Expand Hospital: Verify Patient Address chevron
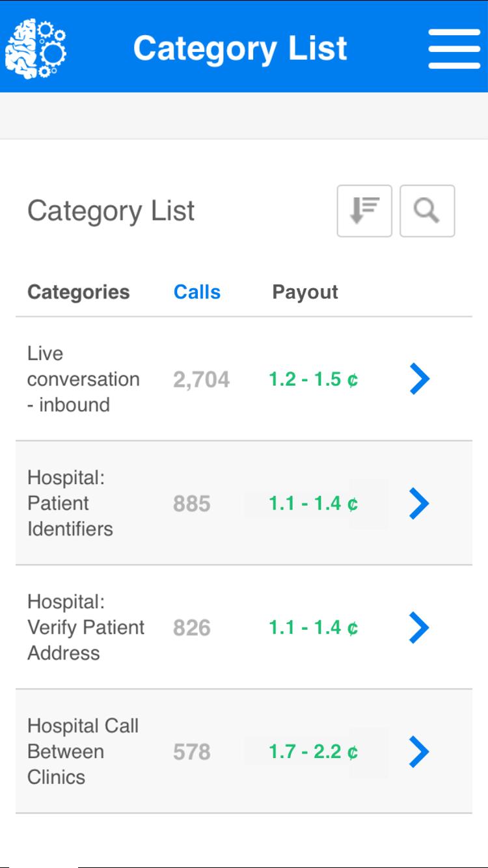488x868 pixels. 420,627
